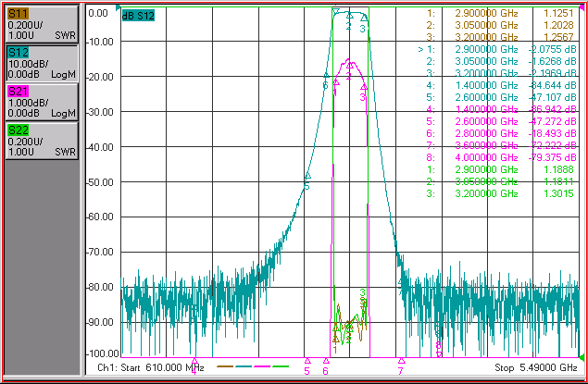
Task: Click pink marker 4 triangle on bottom axis
Action: (x=194, y=361)
